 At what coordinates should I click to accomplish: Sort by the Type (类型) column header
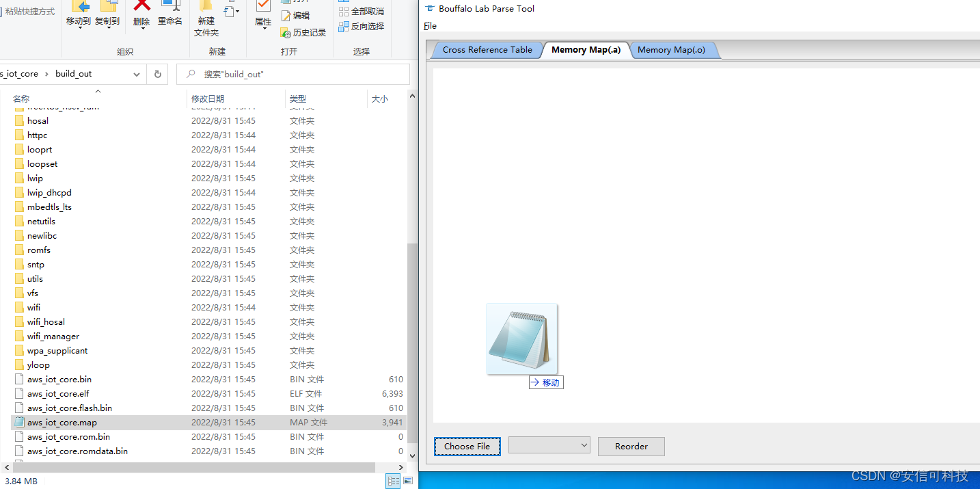pyautogui.click(x=299, y=99)
